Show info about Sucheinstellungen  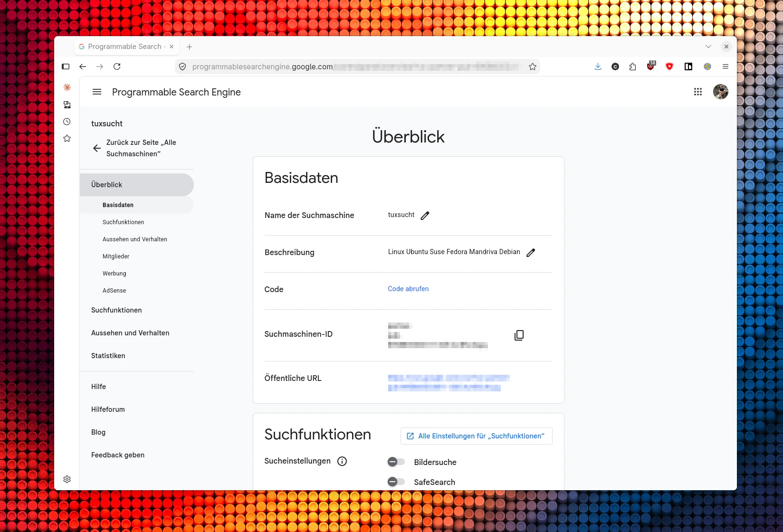342,461
